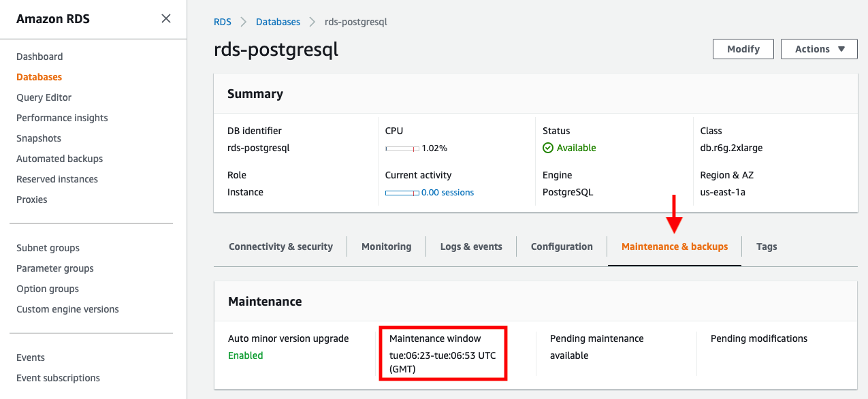Click Databases in the breadcrumb navigation
The width and height of the screenshot is (868, 399).
(278, 21)
